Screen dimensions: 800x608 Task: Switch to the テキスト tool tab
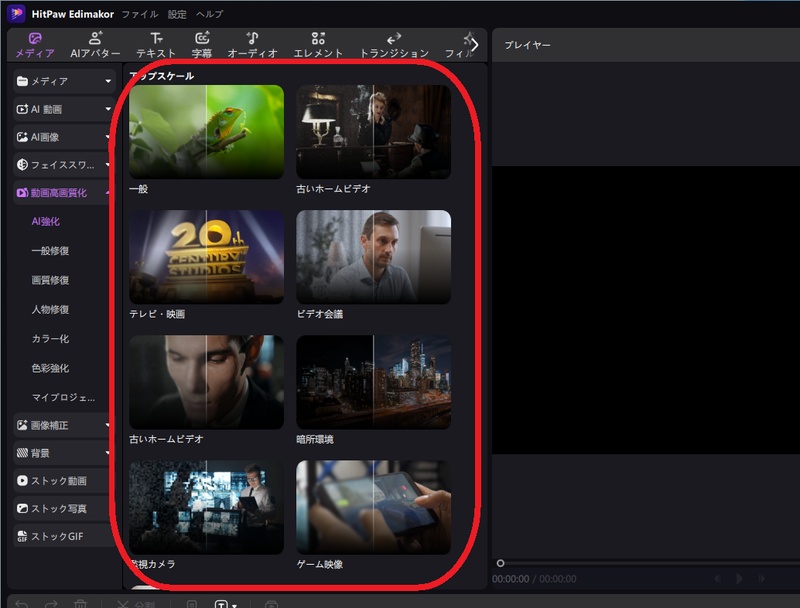coord(156,44)
